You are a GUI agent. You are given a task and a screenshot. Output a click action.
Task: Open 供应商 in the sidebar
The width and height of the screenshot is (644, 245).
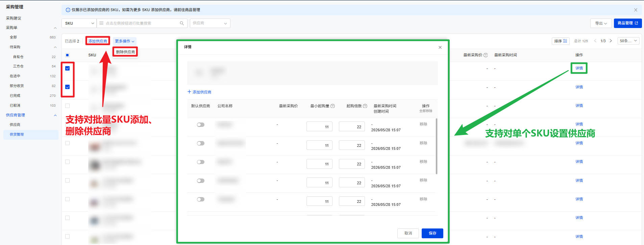[15, 125]
